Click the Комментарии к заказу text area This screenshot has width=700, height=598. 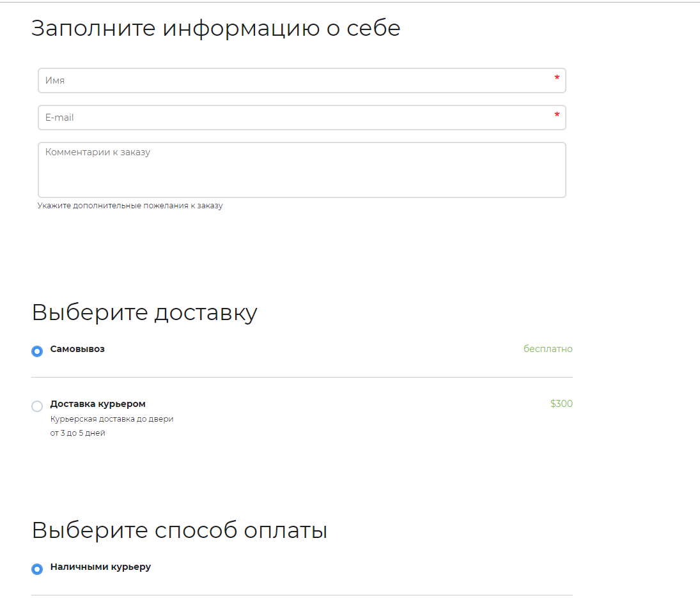[x=302, y=170]
